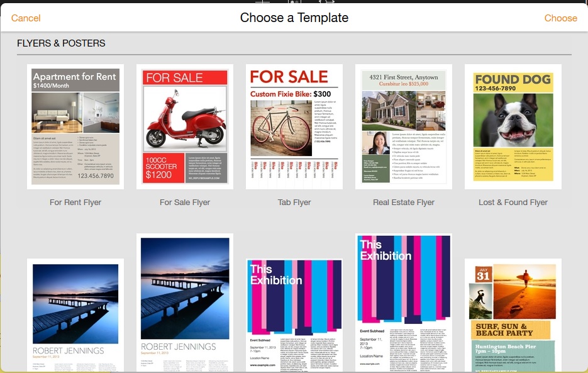Pick the red scooter For Sale template
The image size is (588, 373).
[185, 126]
